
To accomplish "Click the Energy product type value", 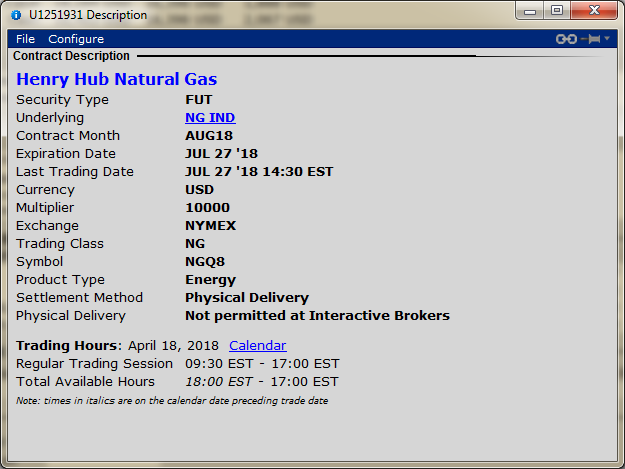I will (x=210, y=280).
